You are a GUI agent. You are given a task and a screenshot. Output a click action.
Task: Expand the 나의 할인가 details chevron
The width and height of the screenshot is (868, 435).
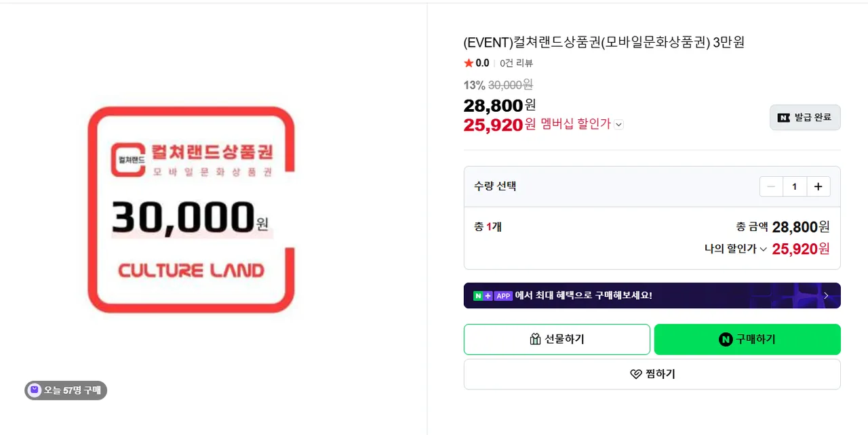point(764,249)
